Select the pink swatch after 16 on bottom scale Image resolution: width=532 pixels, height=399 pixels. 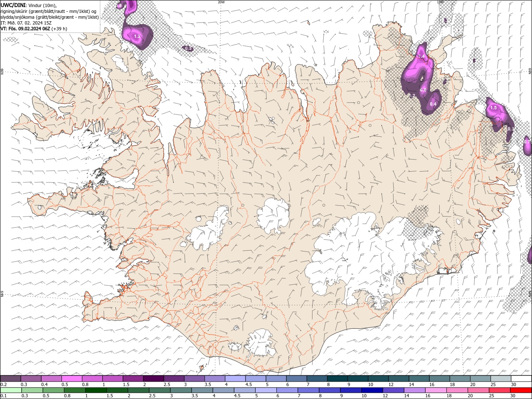(435, 390)
